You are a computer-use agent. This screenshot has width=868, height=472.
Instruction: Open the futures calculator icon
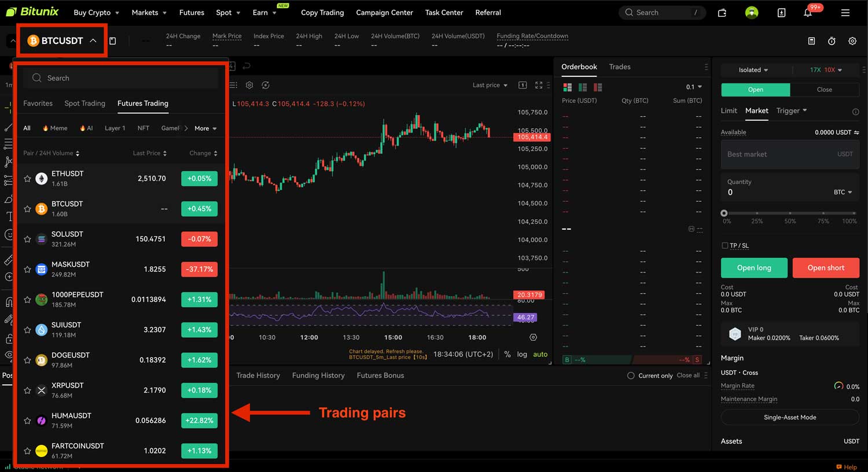pyautogui.click(x=812, y=41)
